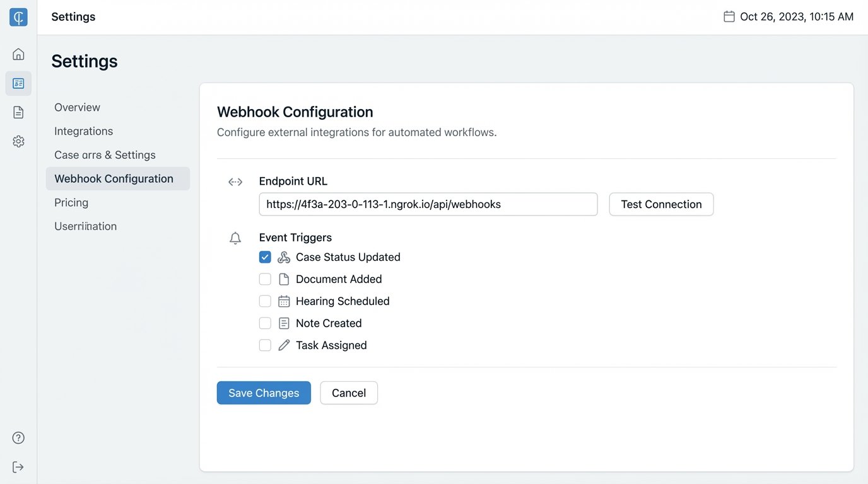Click the logout icon at sidebar bottom
This screenshot has height=484, width=868.
(x=18, y=467)
